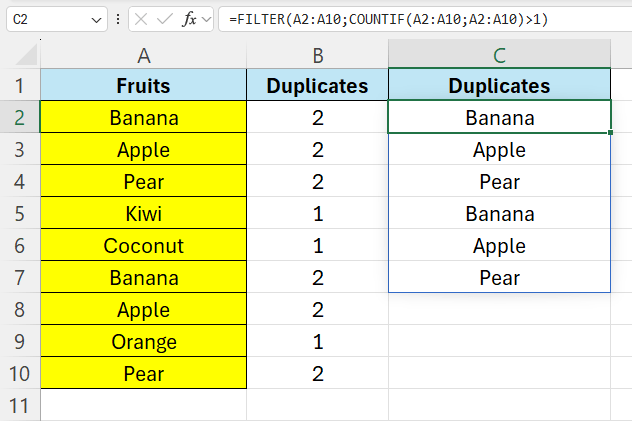Image resolution: width=632 pixels, height=421 pixels.
Task: Select the Banana cell in C2
Action: [x=499, y=118]
